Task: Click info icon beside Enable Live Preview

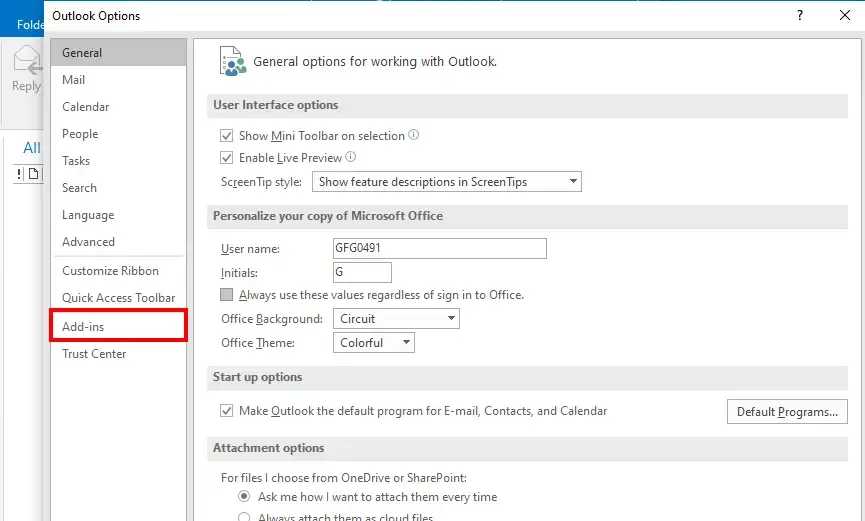Action: [351, 157]
